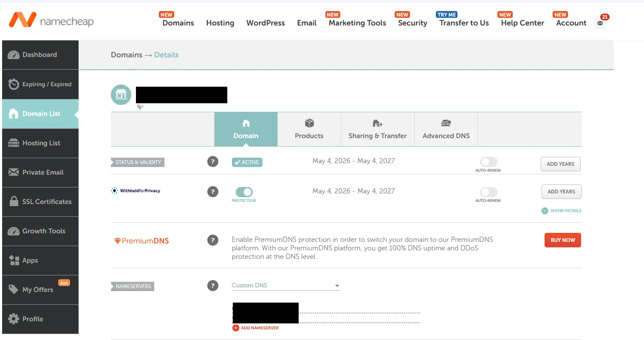
Task: Click the My Offers tag icon
Action: tap(14, 289)
